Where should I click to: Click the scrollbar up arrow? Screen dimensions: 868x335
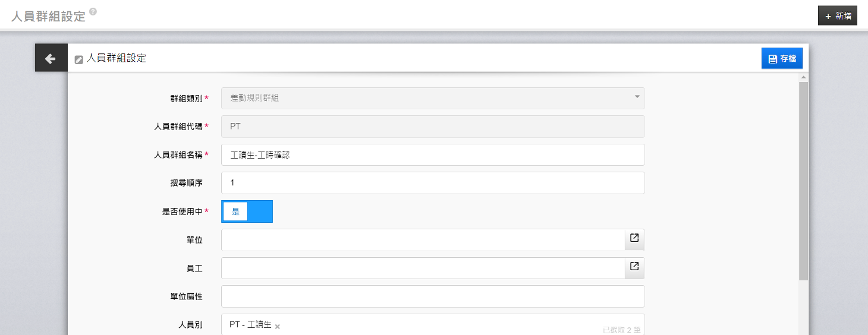pos(803,77)
